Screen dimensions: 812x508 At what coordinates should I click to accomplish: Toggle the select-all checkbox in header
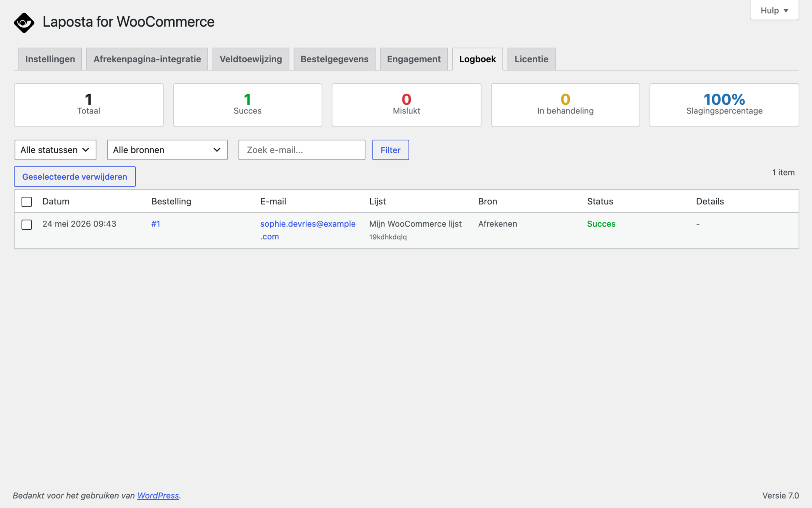27,202
